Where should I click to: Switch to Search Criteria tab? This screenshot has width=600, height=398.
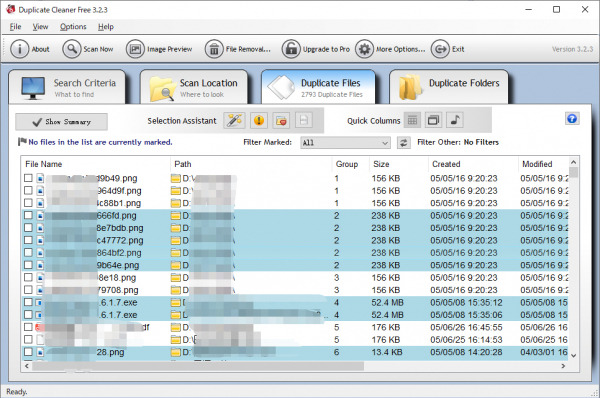[67, 87]
